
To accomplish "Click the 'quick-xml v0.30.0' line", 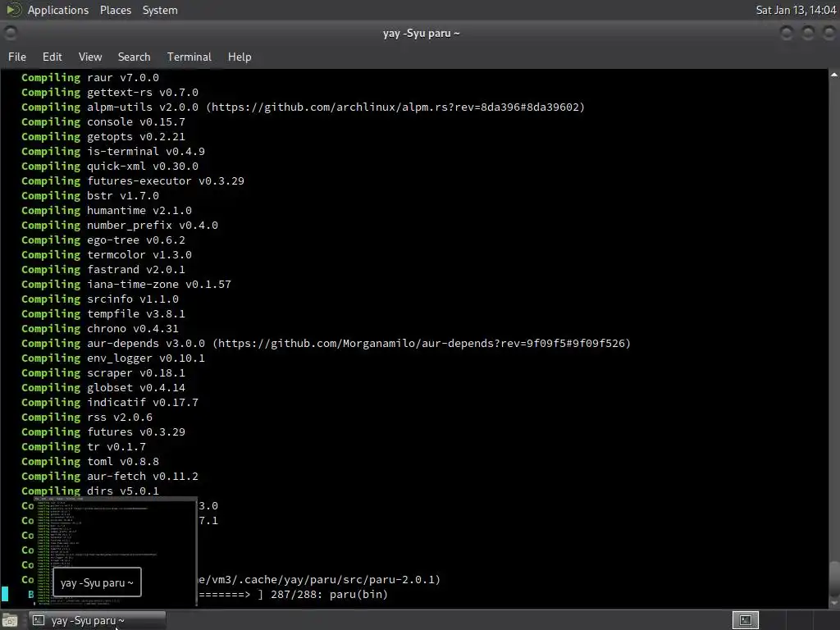I will pyautogui.click(x=110, y=166).
